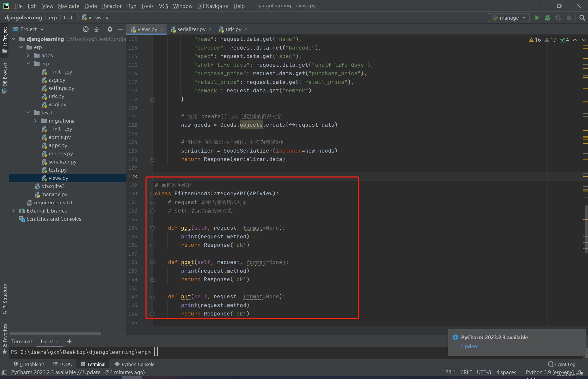Select models.py in the project tree
Viewport: 588px width, 379px height.
pyautogui.click(x=61, y=153)
